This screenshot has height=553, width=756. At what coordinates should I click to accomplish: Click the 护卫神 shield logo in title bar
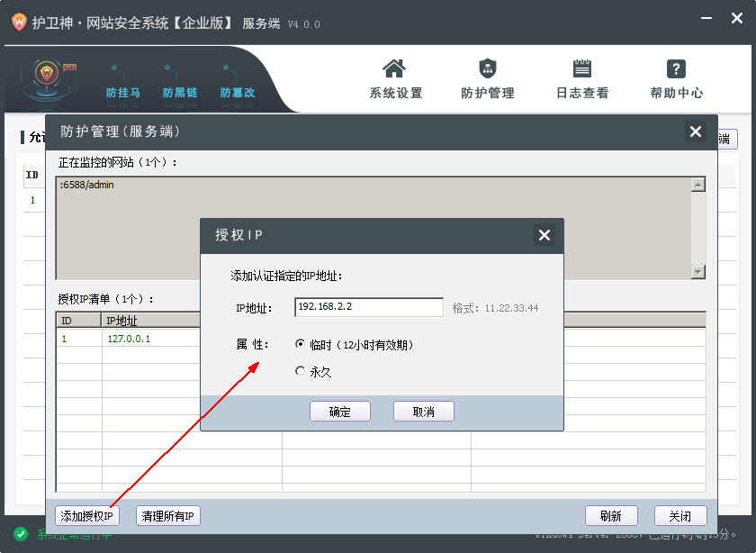(17, 23)
